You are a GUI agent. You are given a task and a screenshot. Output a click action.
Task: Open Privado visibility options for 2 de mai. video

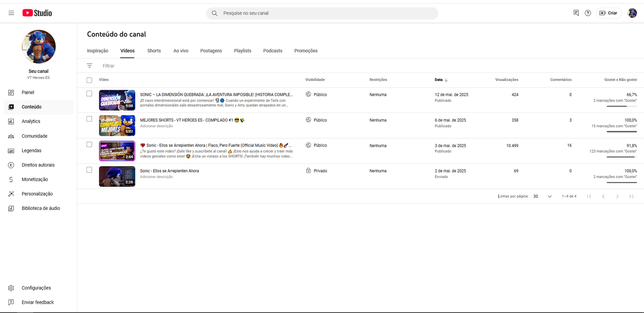coord(316,171)
